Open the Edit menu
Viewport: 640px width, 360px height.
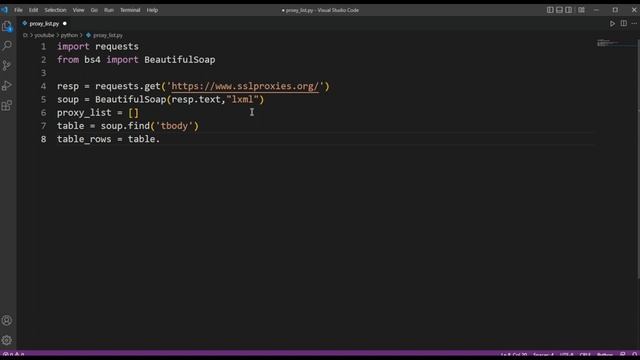tap(33, 10)
